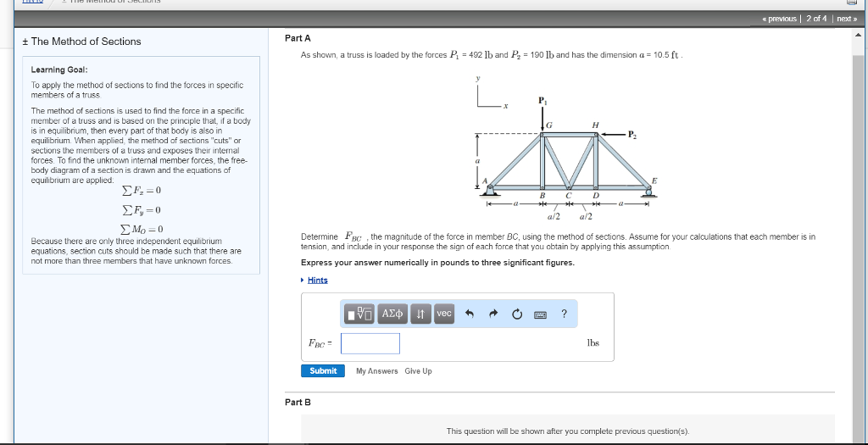Open keyboard shortcuts icon
Viewport: 868px width, 445px height.
click(540, 314)
